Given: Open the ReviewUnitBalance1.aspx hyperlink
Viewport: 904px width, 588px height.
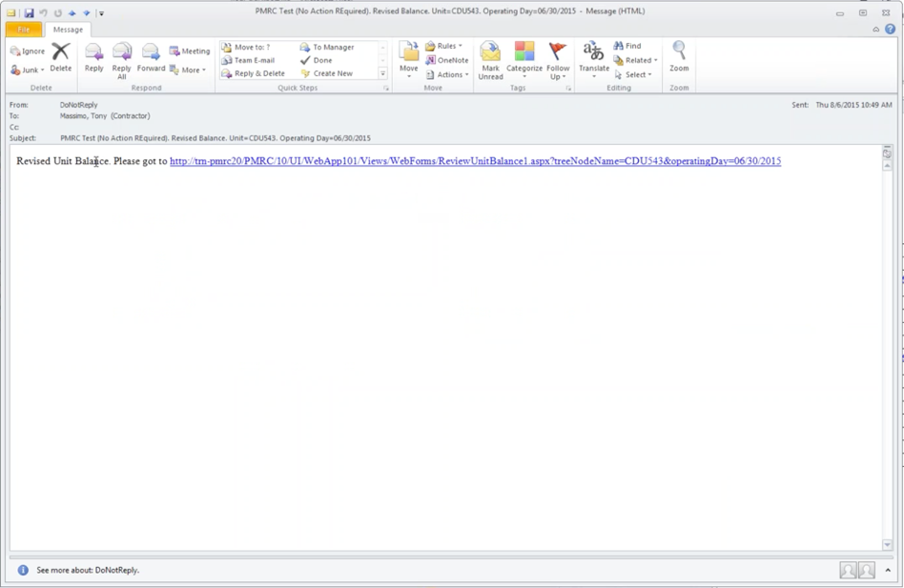Looking at the screenshot, I should click(475, 161).
